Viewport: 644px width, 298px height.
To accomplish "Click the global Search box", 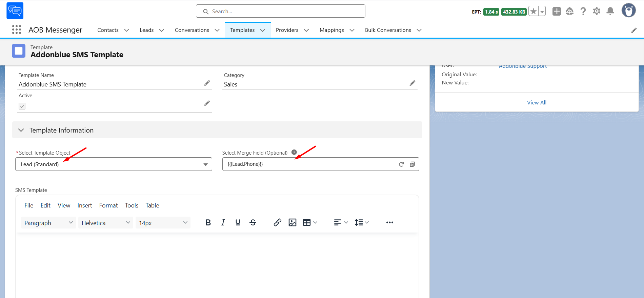I will pos(280,11).
